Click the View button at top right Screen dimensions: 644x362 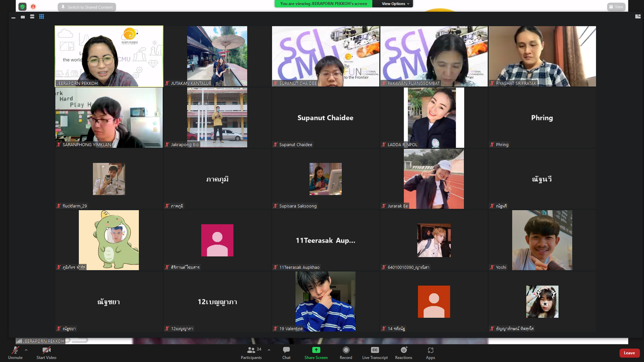click(x=616, y=7)
